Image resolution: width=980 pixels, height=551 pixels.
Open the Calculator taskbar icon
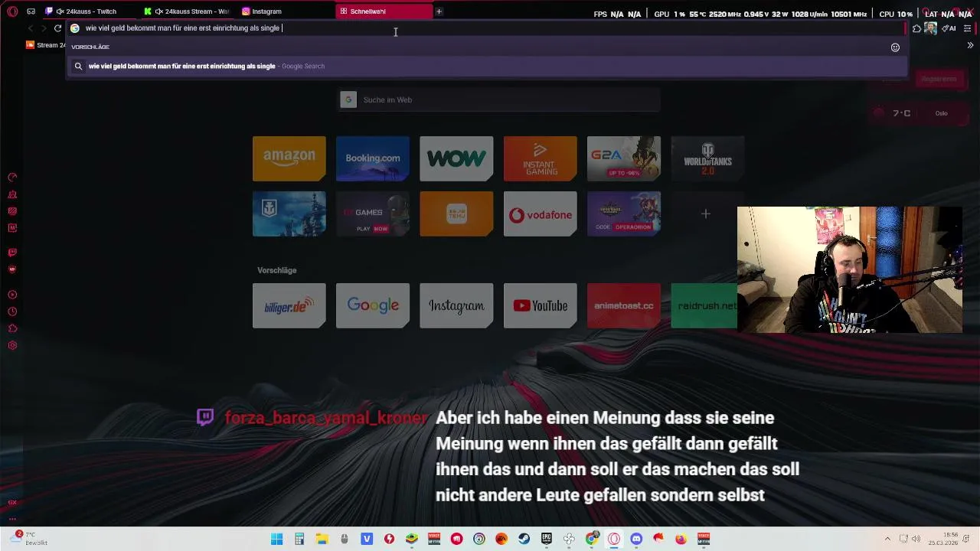299,539
